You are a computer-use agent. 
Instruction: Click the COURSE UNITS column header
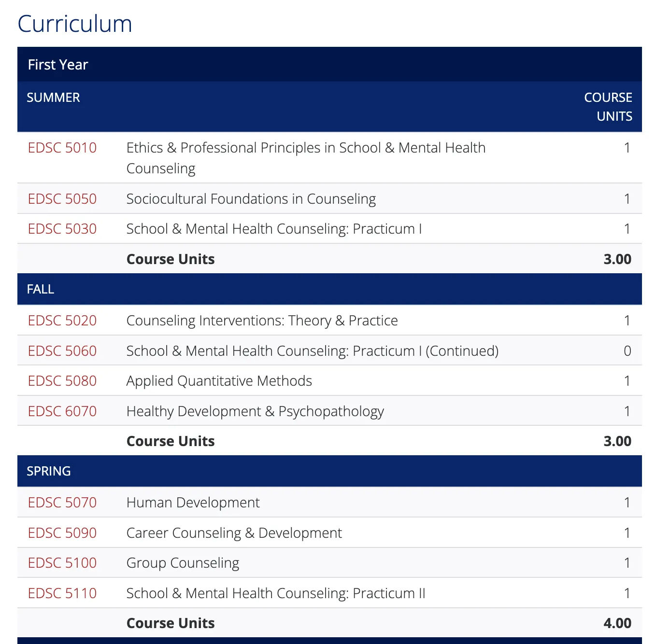pos(608,107)
